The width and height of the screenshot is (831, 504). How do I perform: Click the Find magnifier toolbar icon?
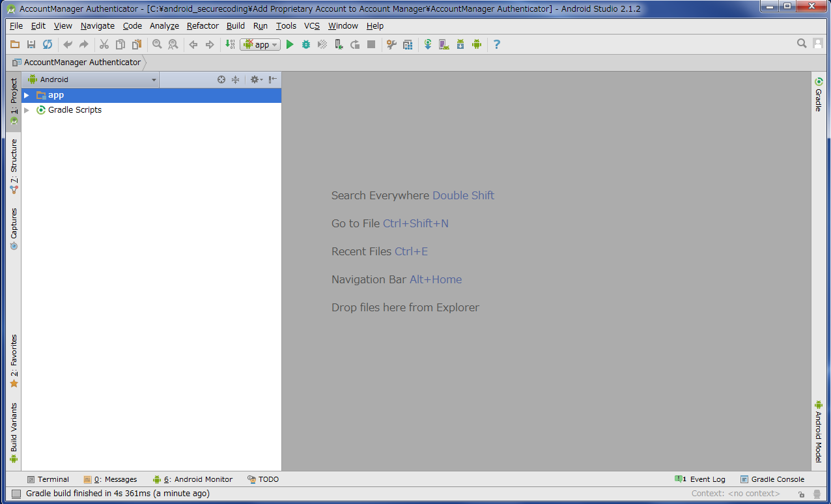click(157, 44)
